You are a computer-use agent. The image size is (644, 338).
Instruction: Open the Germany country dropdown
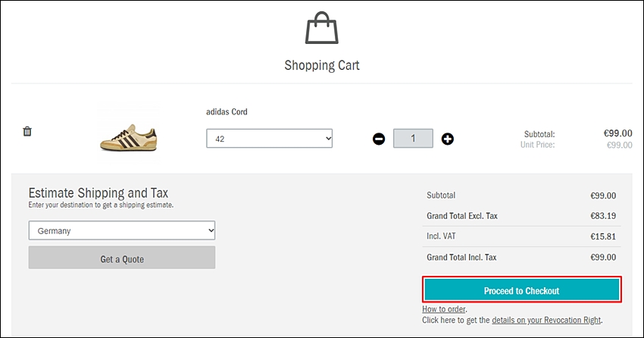122,230
